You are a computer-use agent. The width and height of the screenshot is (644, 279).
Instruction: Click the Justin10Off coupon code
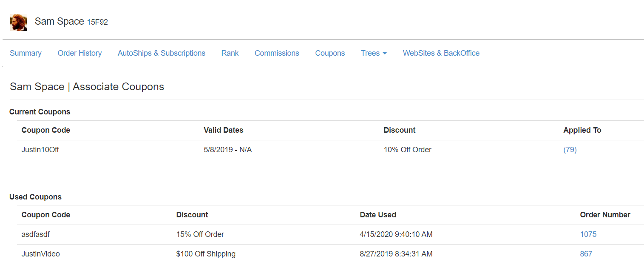point(40,150)
